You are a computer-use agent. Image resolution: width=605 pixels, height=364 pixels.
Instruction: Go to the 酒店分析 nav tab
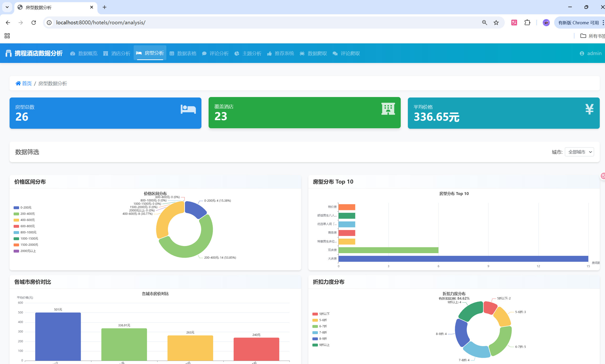click(x=117, y=53)
